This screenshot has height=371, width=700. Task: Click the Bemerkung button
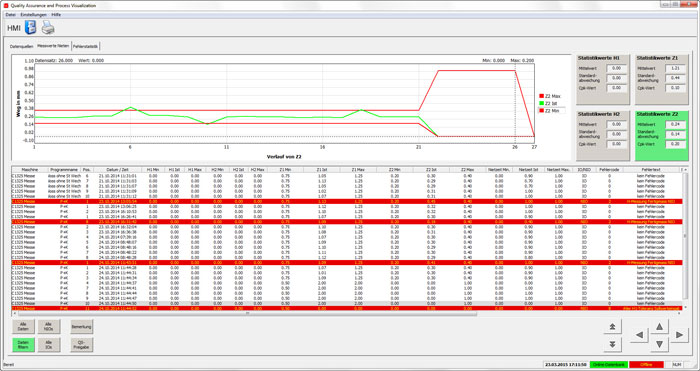(x=81, y=327)
